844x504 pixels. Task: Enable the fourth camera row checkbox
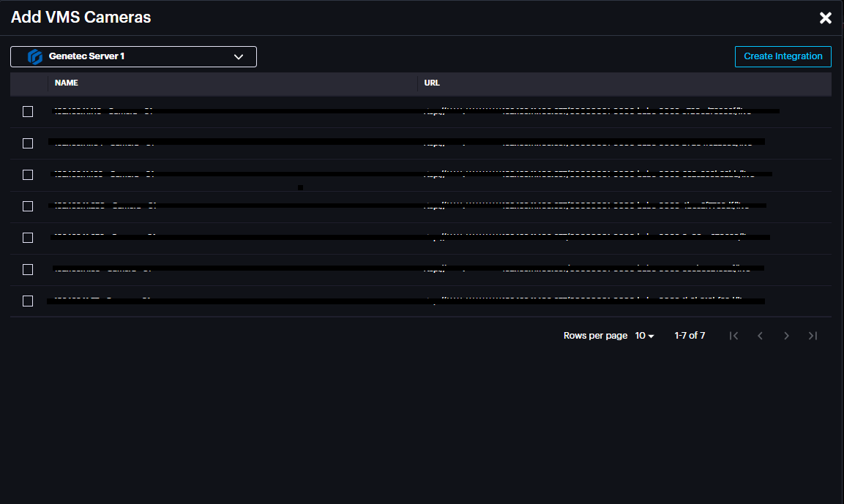point(28,206)
